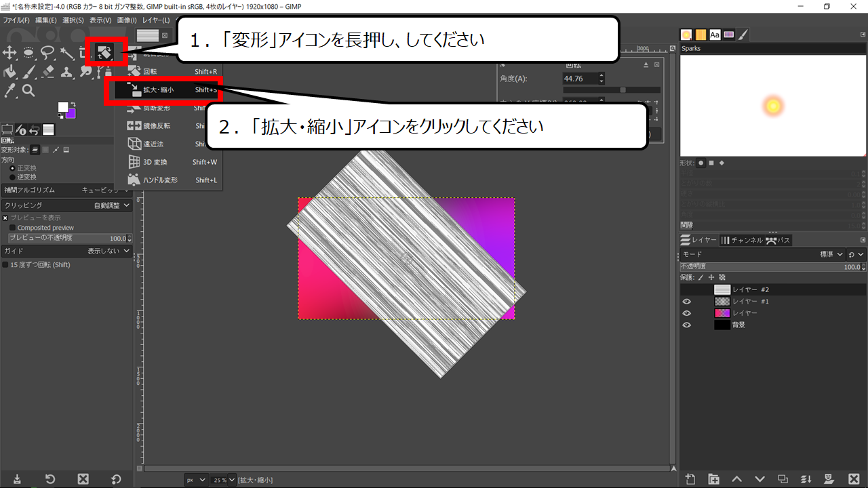The height and width of the screenshot is (488, 868).
Task: Uncheck the プレビューを表示 checkbox
Action: coord(5,218)
